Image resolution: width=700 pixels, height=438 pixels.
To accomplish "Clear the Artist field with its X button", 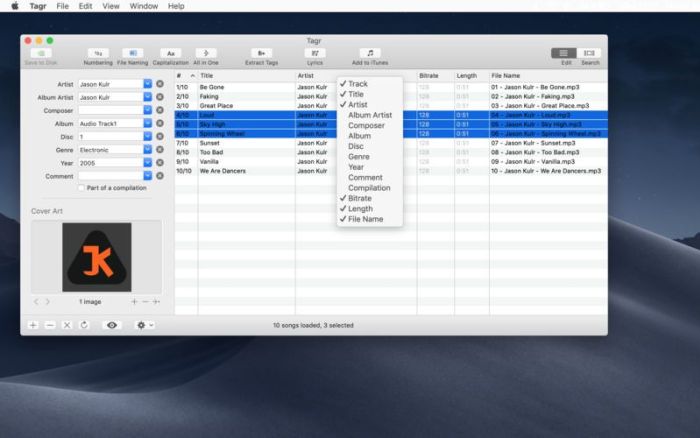I will [x=160, y=84].
